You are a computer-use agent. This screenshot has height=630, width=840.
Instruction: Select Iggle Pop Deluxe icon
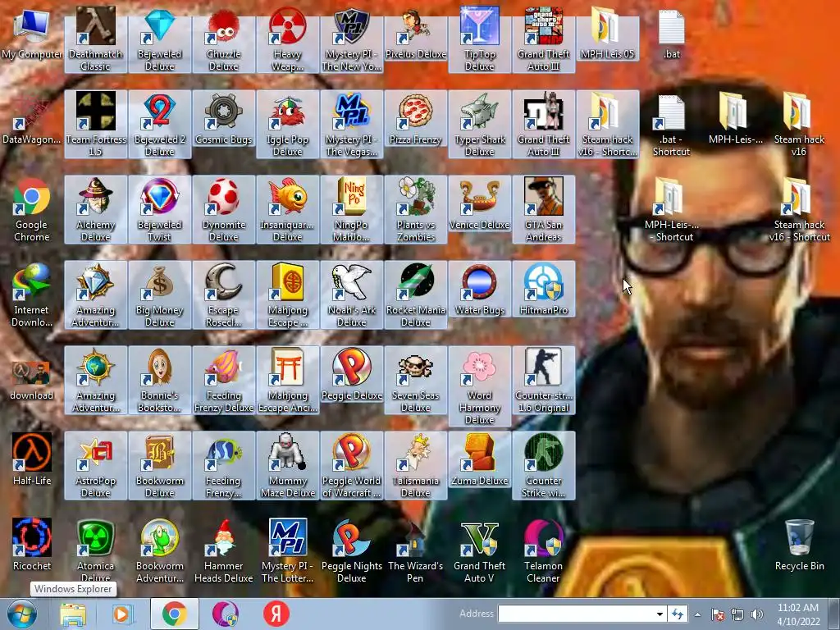point(288,125)
